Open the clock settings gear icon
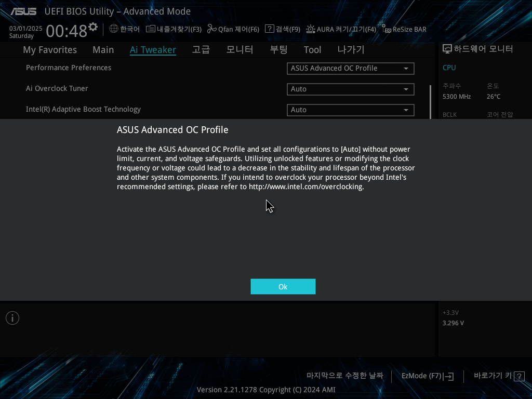This screenshot has width=532, height=399. point(93,27)
